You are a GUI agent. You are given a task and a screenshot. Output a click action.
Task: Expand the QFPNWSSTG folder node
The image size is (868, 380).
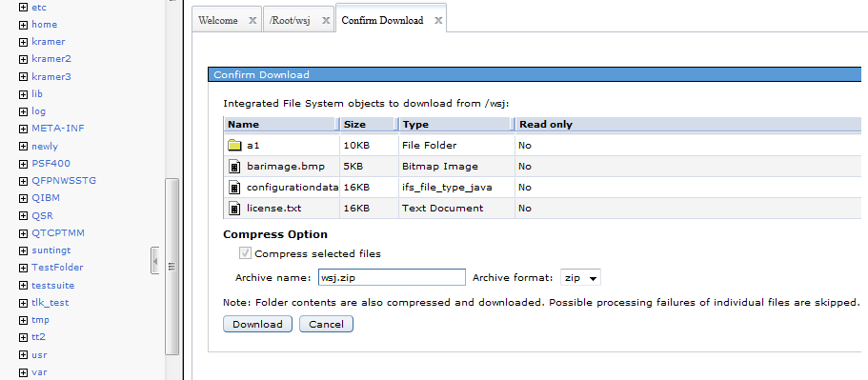pyautogui.click(x=23, y=181)
